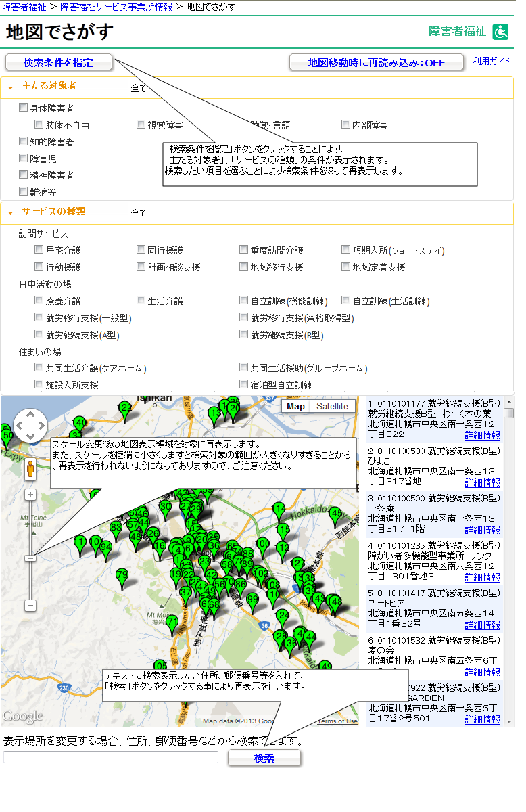Check the 難病等 checkbox
This screenshot has height=812, width=526.
[x=24, y=191]
